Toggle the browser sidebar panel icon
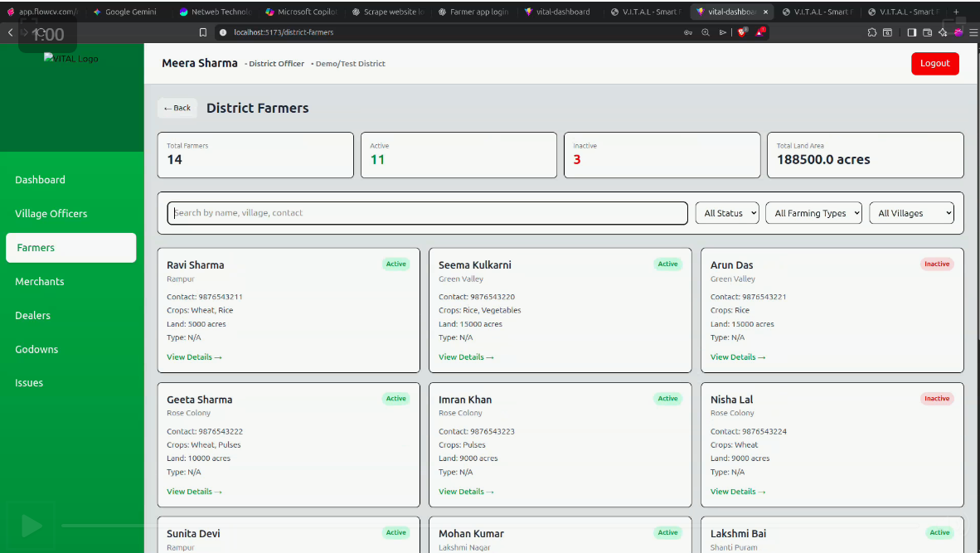This screenshot has height=553, width=980. (912, 32)
